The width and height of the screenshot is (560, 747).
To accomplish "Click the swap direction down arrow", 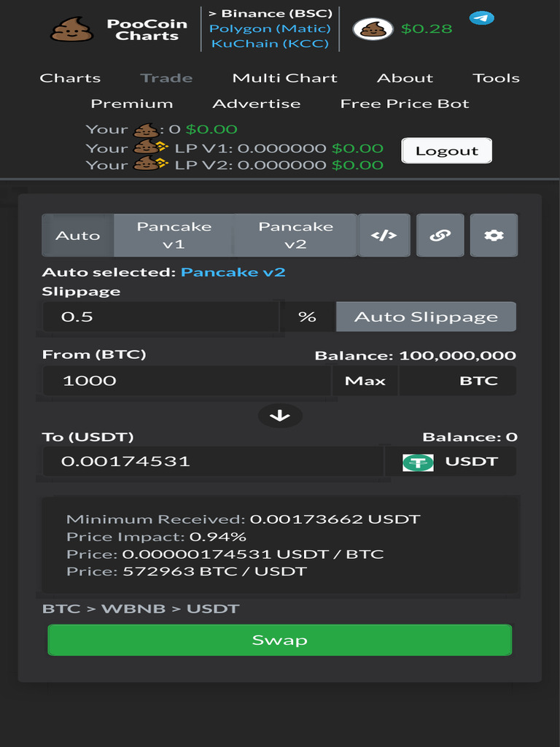I will coord(280,416).
